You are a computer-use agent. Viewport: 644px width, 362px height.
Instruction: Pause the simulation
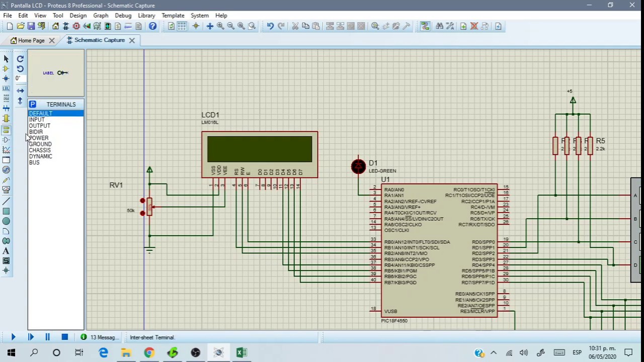tap(47, 337)
